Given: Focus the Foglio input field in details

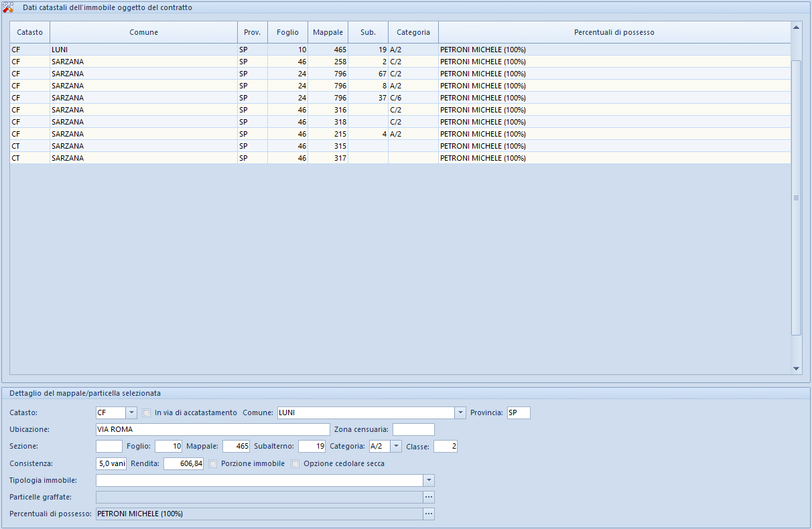Looking at the screenshot, I should coord(168,447).
